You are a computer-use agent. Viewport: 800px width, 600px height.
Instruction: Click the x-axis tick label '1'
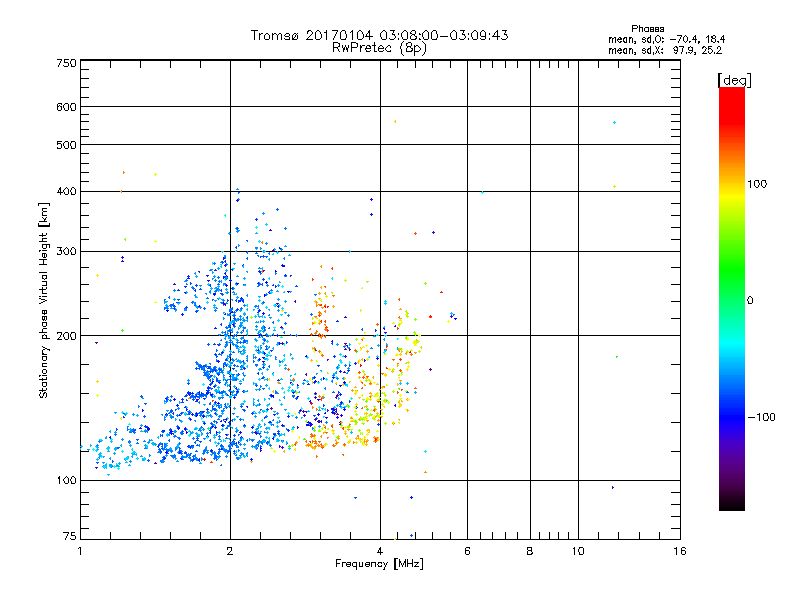tap(80, 551)
